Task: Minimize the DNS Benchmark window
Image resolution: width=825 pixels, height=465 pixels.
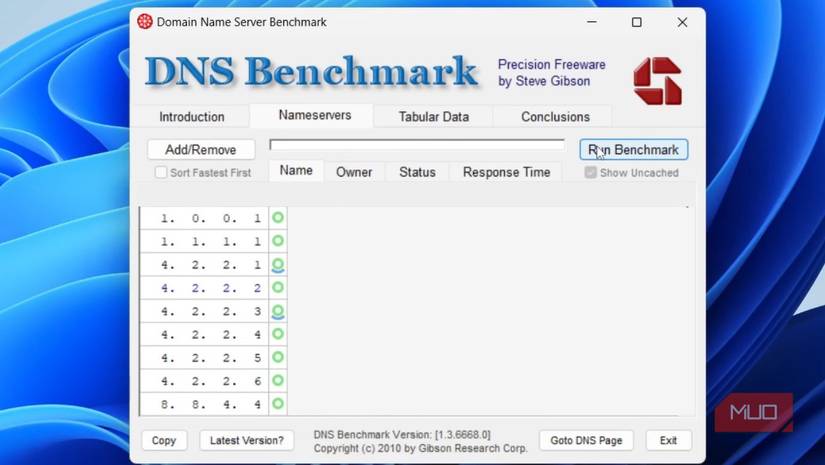Action: click(x=592, y=22)
